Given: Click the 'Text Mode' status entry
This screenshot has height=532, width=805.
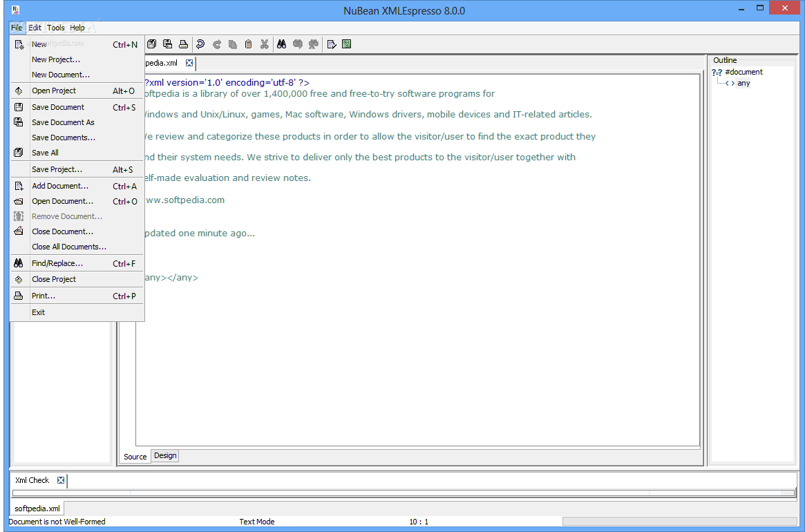Looking at the screenshot, I should (256, 522).
